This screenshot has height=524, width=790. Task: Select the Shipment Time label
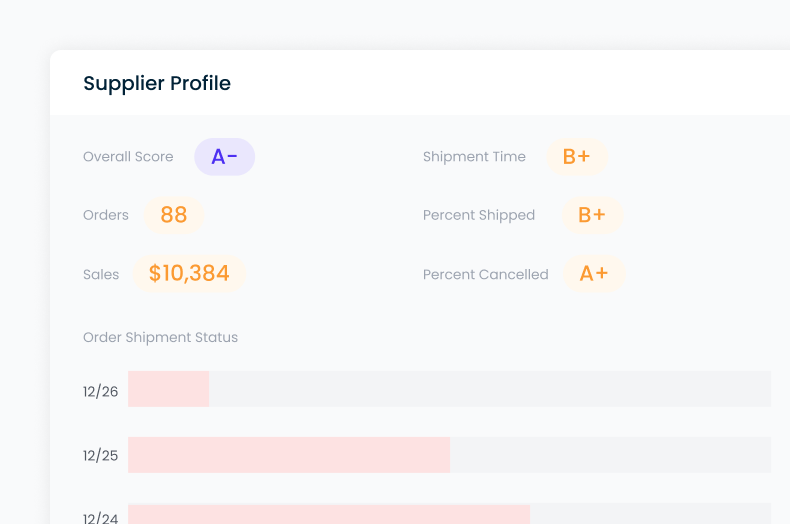(x=474, y=157)
